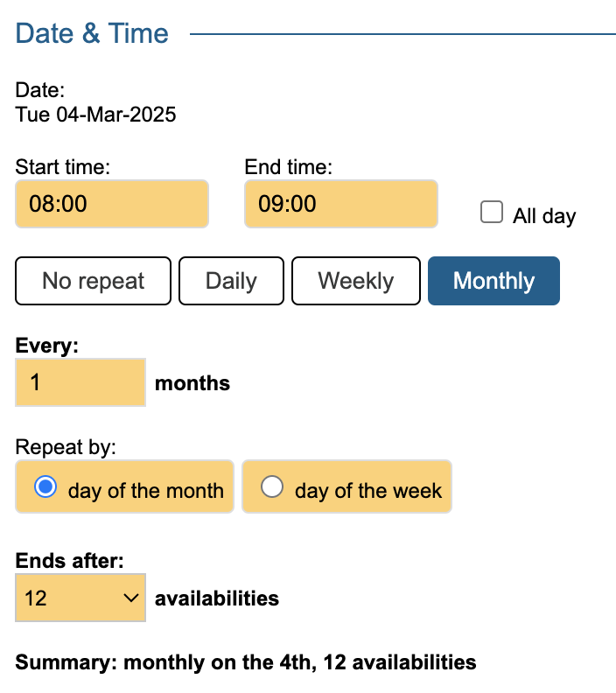Select the No repeat option
The image size is (616, 693).
coord(94,281)
